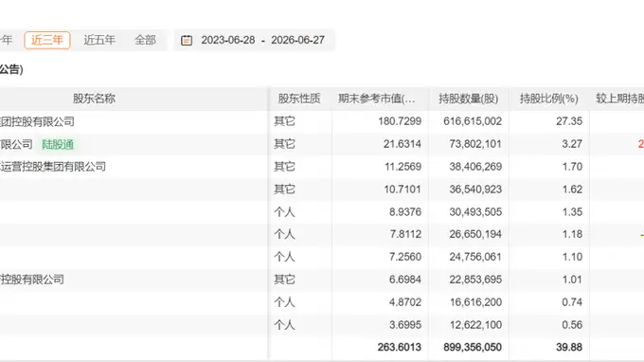Click the total 263.6013 market value cell

[x=400, y=347]
